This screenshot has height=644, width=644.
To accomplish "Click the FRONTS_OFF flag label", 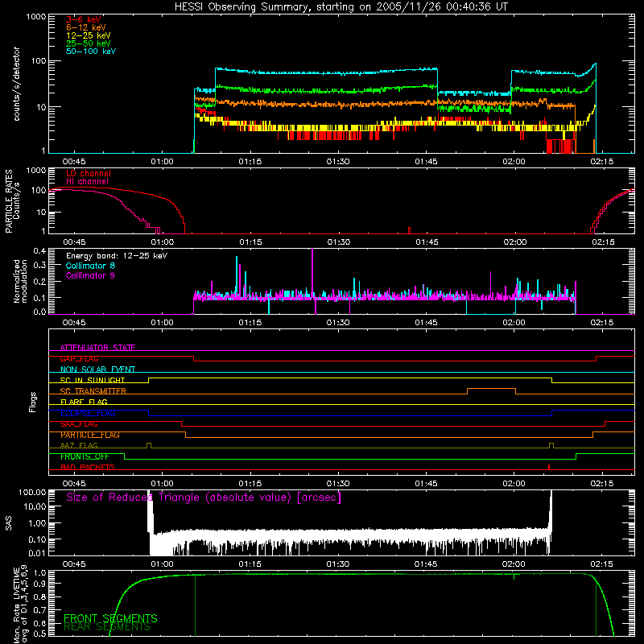I will click(x=85, y=456).
